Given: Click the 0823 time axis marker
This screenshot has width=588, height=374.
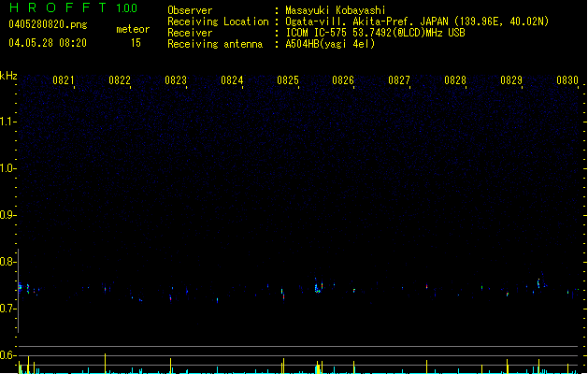Looking at the screenshot, I should 176,79.
